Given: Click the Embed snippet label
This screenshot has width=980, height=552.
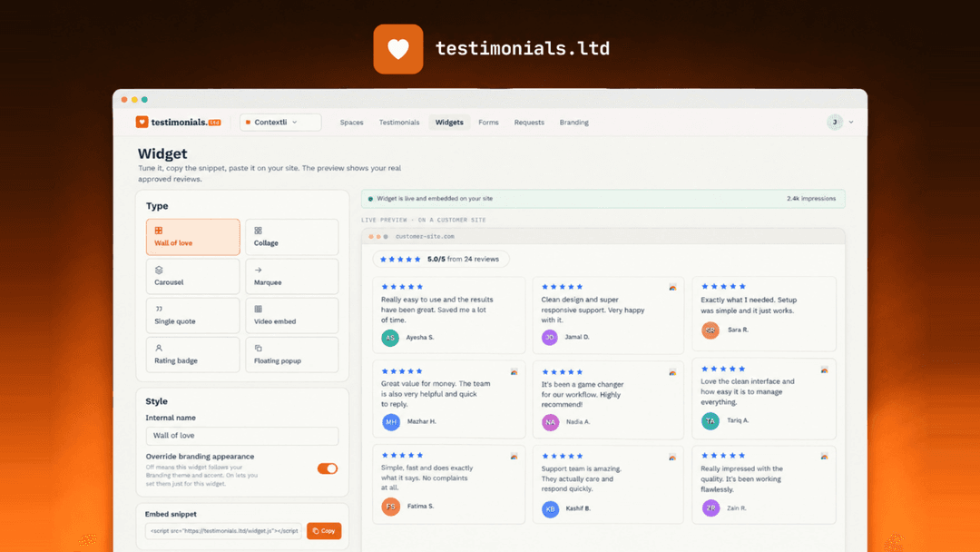Looking at the screenshot, I should [x=171, y=514].
